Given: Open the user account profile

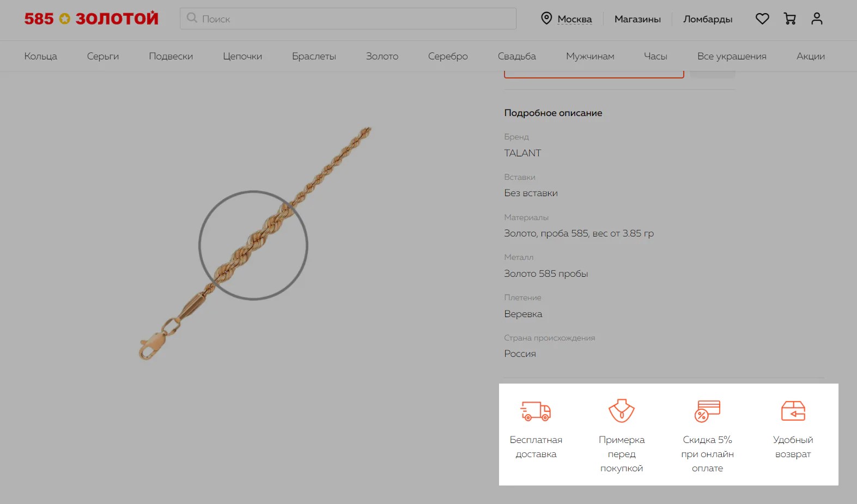Looking at the screenshot, I should click(x=816, y=19).
